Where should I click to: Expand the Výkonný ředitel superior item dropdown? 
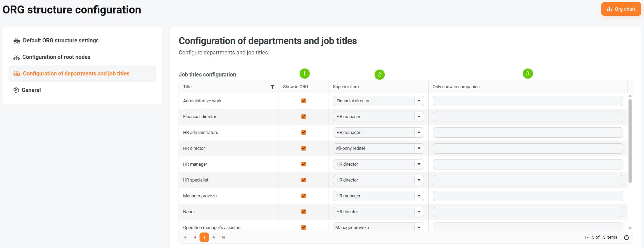click(x=419, y=148)
